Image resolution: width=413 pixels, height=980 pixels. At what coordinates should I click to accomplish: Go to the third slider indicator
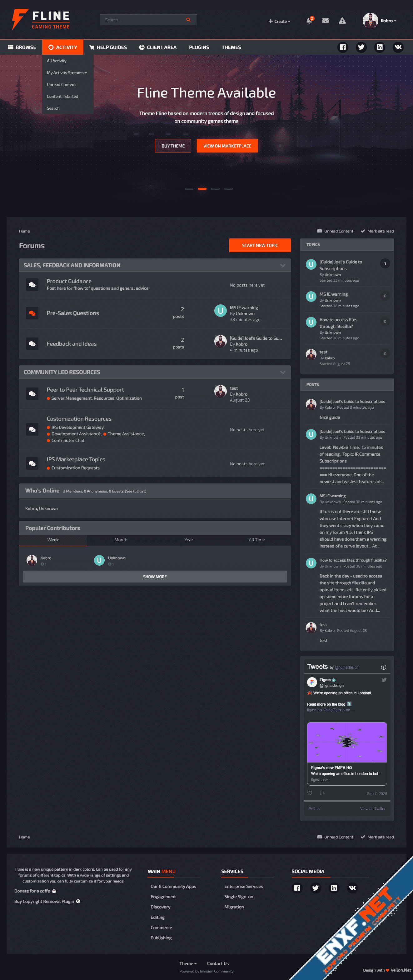(215, 189)
